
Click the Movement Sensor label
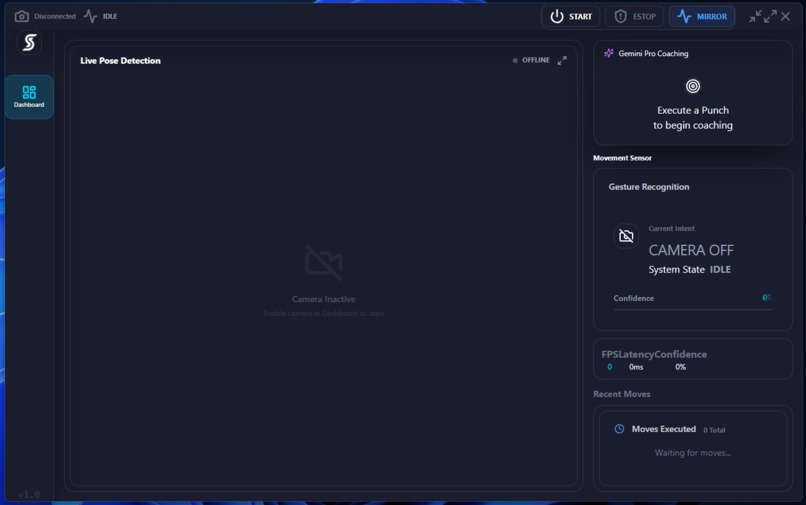(x=622, y=158)
